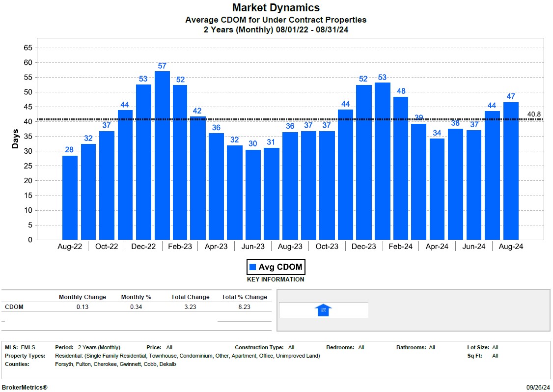Image resolution: width=553 pixels, height=392 pixels.
Task: Click the Aug-22 bar labeled 28
Action: [x=70, y=197]
